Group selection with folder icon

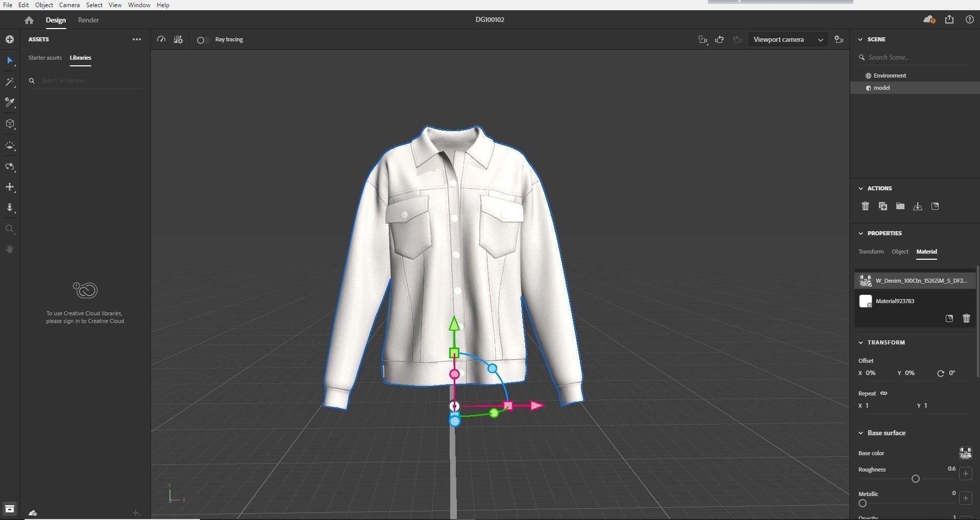tap(900, 206)
